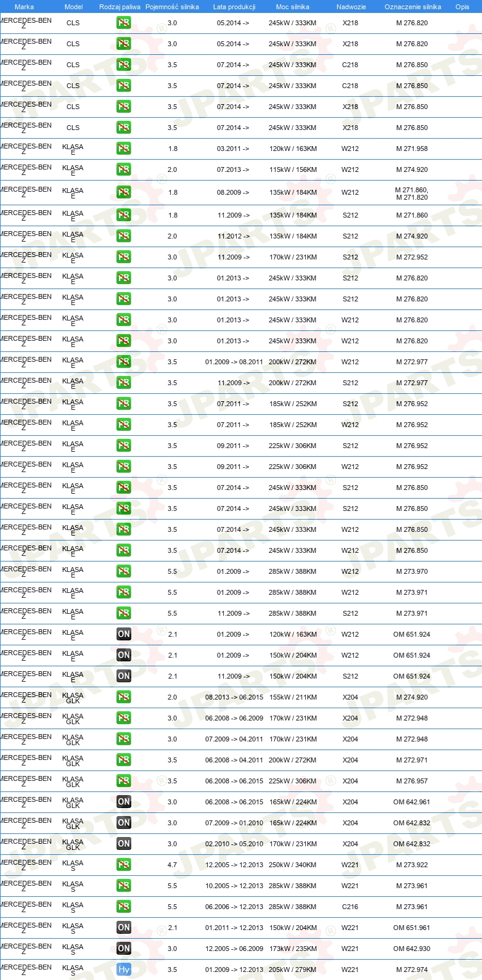Select the engine code OM 651.961
Screen dimensions: 482x980
coord(412,928)
